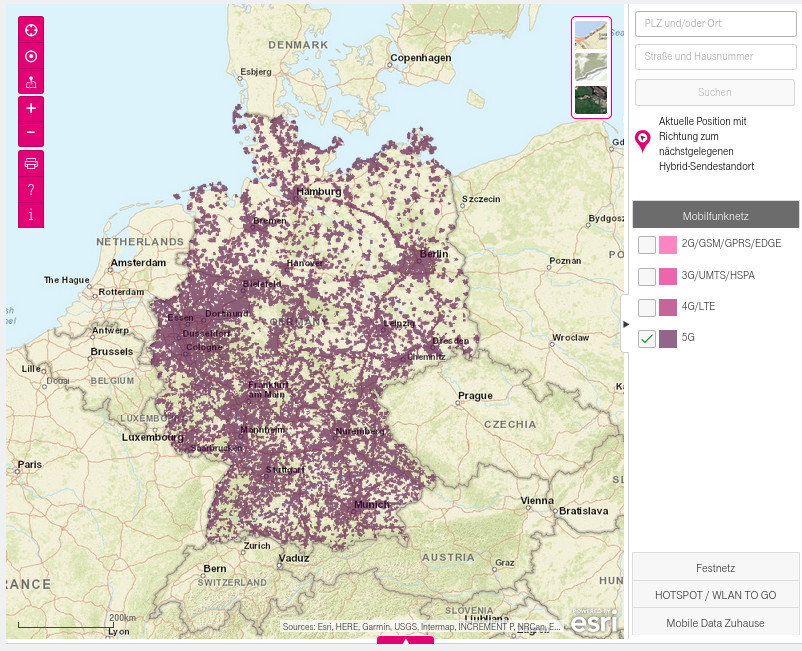Switch to the satellite basemap thumbnail

(x=591, y=97)
